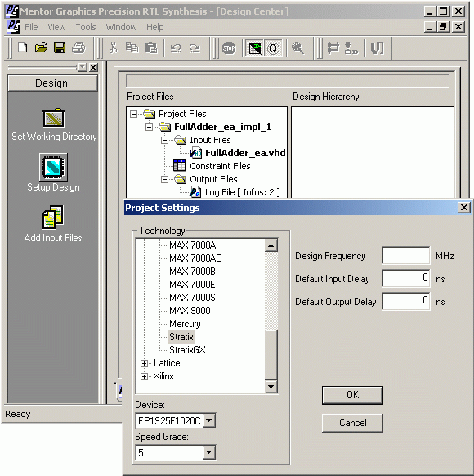Click the New file toolbar icon

[x=22, y=47]
